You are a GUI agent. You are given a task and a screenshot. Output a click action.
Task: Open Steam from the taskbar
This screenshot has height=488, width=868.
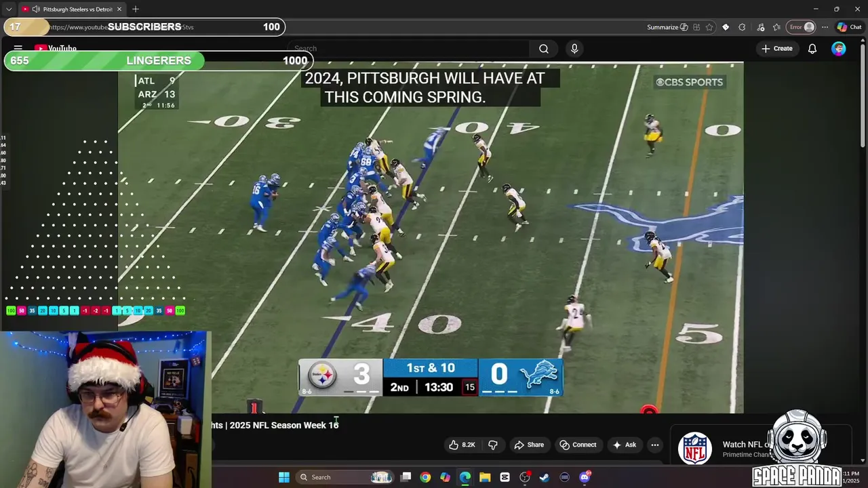(x=545, y=477)
